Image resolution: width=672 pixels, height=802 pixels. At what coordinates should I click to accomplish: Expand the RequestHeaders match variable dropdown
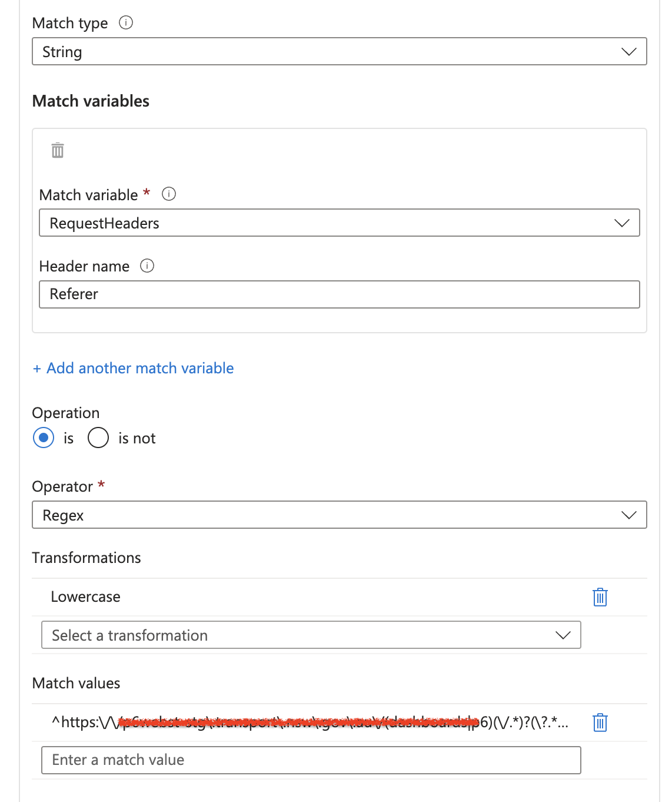pyautogui.click(x=339, y=223)
